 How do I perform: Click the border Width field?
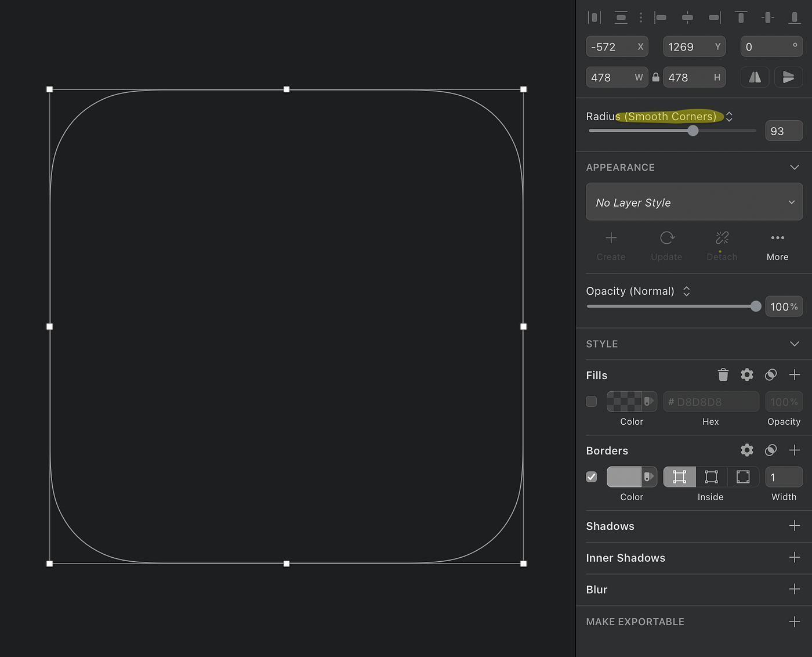coord(784,477)
